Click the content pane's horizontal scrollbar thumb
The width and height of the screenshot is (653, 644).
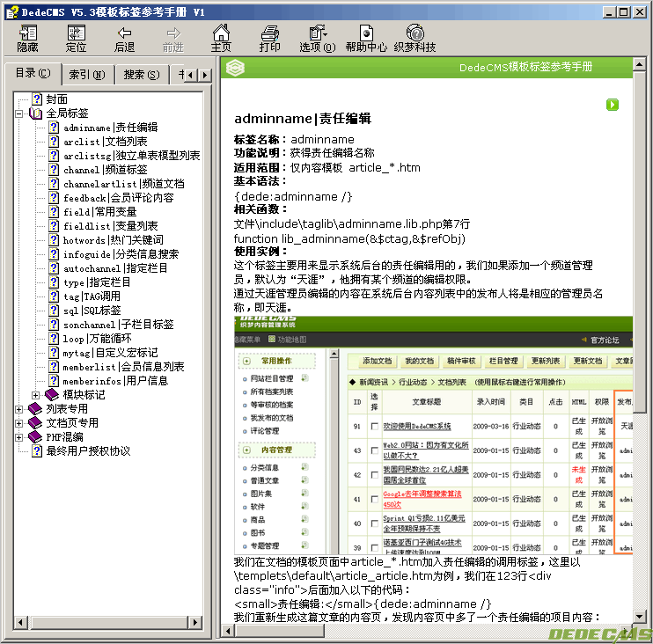[x=280, y=631]
